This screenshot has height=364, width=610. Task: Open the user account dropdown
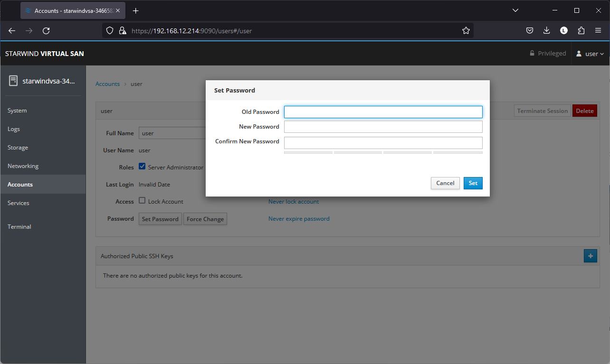click(x=590, y=54)
